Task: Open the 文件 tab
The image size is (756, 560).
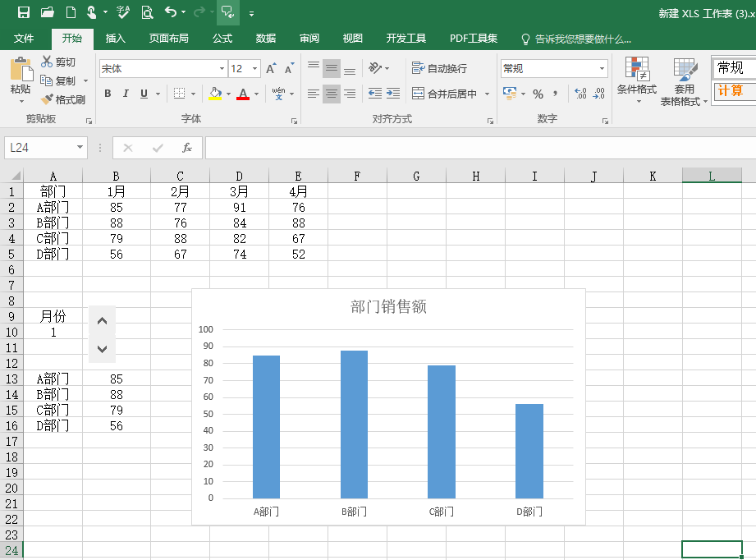Action: click(24, 38)
